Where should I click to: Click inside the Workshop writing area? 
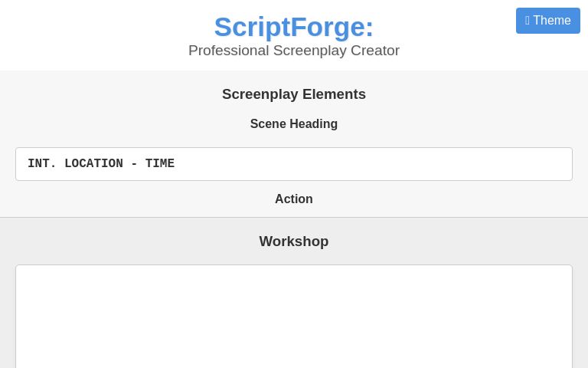(x=294, y=318)
